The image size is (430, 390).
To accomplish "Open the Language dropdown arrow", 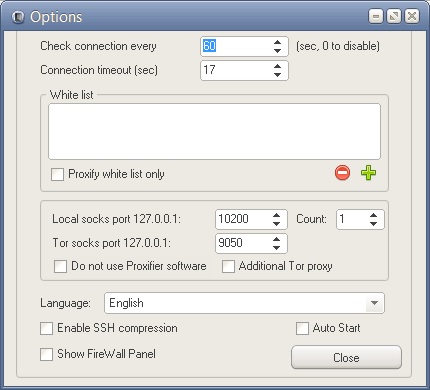I will 374,303.
